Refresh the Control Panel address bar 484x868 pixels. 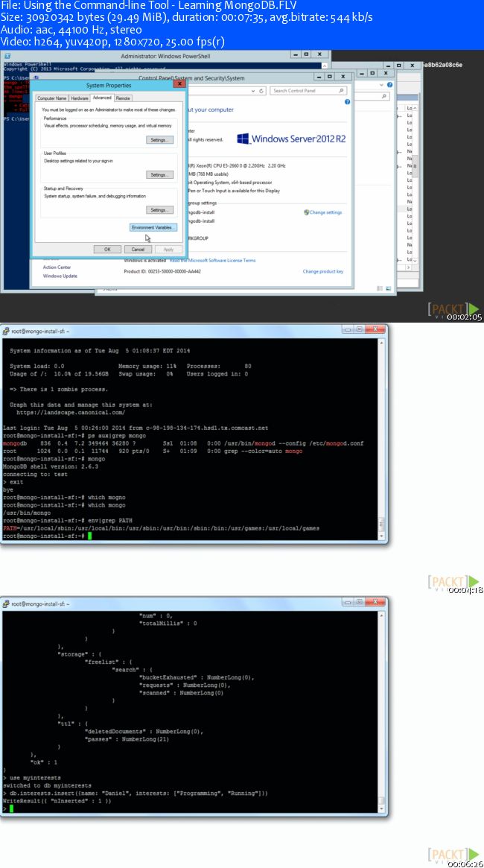(x=262, y=91)
